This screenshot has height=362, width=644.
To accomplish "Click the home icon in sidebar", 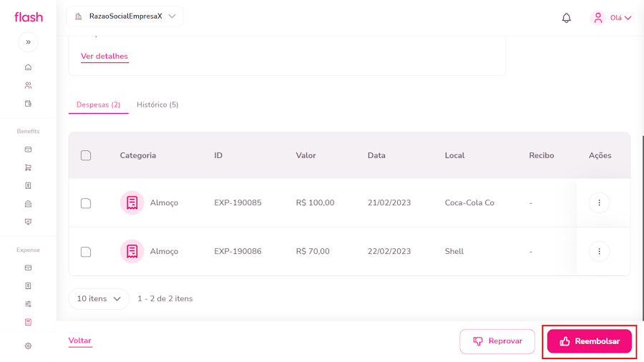I will 28,67.
